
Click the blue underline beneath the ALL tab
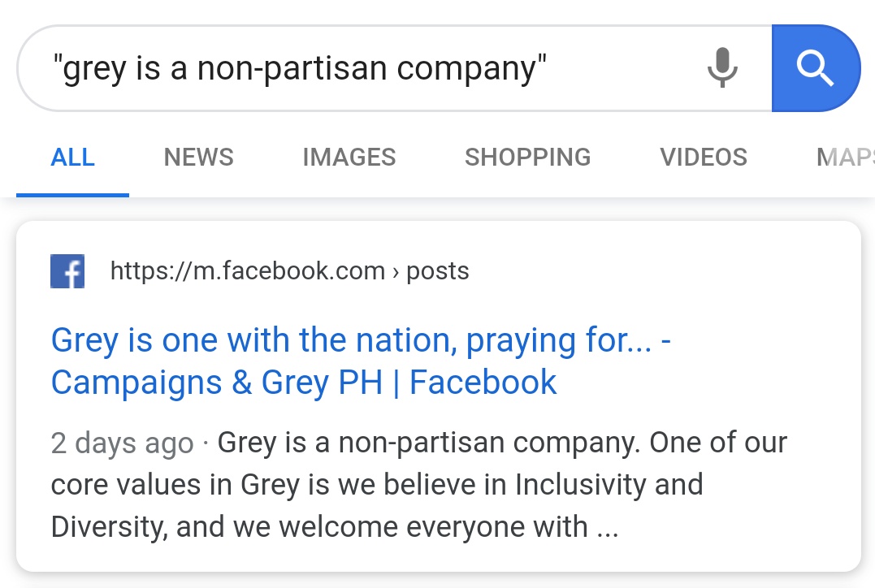click(72, 195)
